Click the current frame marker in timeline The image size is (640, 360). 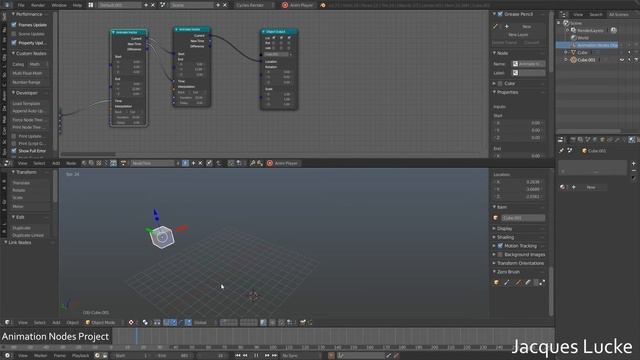click(136, 337)
